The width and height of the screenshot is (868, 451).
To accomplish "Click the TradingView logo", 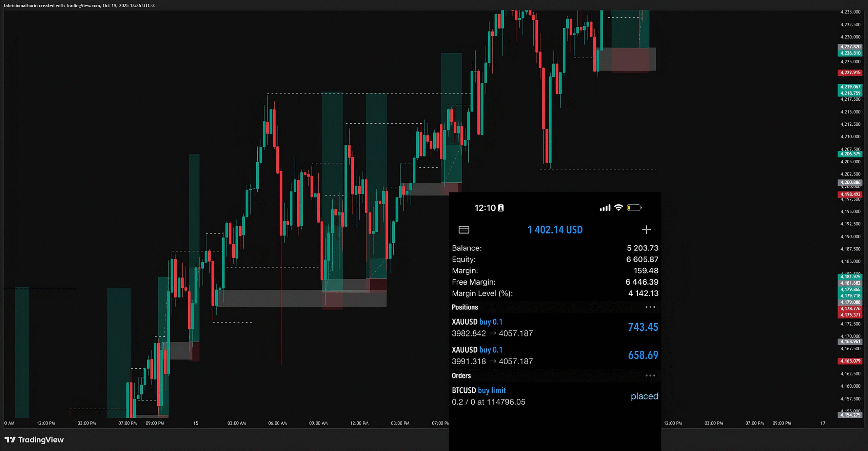I will click(34, 439).
